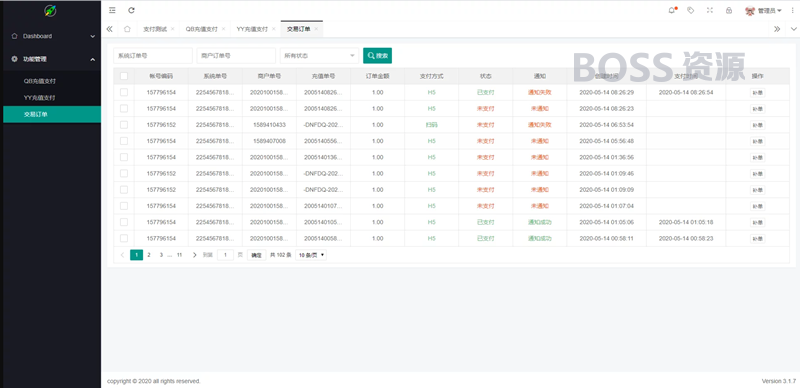The width and height of the screenshot is (800, 388).
Task: Go to page 11
Action: point(179,255)
